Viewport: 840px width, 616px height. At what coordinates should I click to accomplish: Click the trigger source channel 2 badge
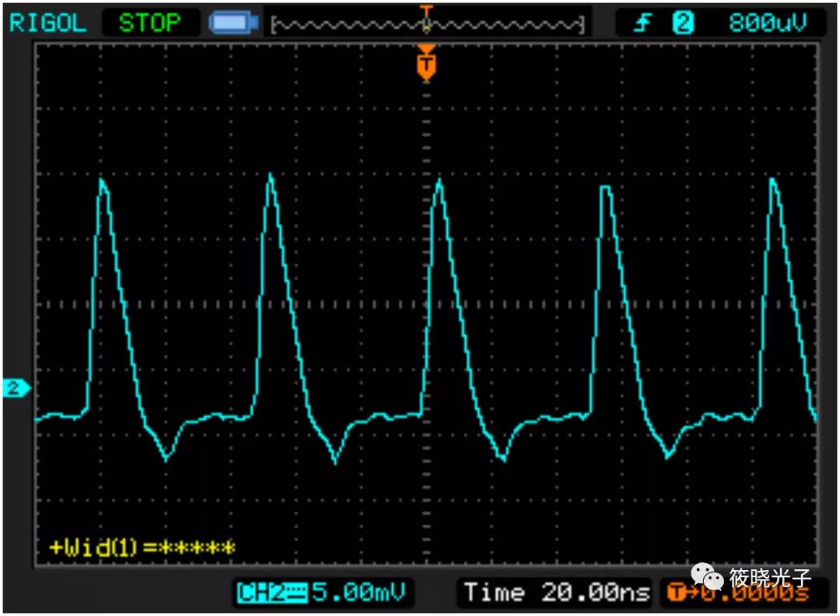[x=682, y=23]
